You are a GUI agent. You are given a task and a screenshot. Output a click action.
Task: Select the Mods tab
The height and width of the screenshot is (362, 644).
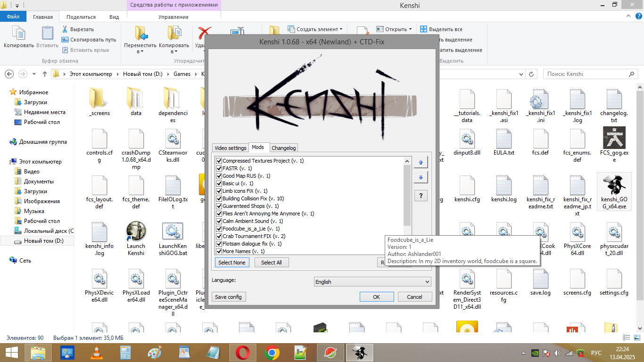pyautogui.click(x=258, y=147)
